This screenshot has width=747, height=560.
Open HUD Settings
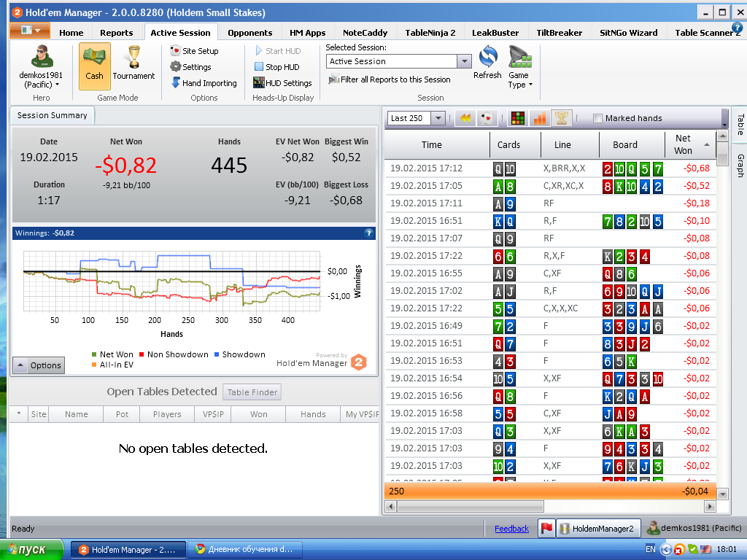point(282,83)
